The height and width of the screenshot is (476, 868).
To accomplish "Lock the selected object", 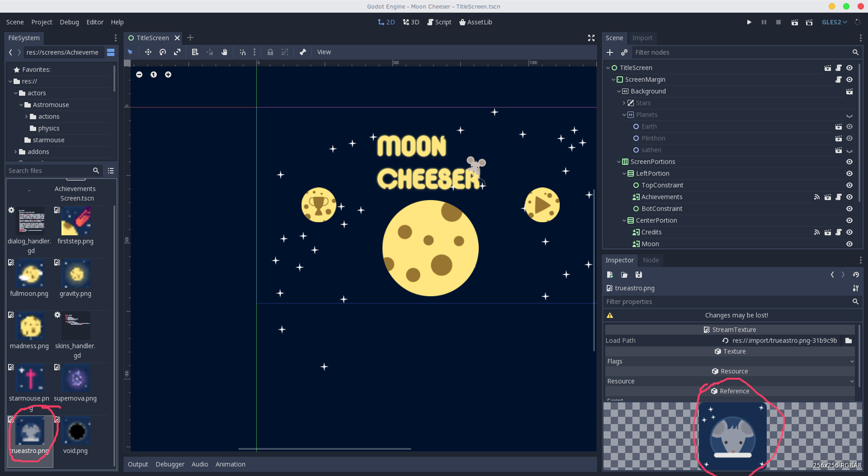I will pos(270,52).
